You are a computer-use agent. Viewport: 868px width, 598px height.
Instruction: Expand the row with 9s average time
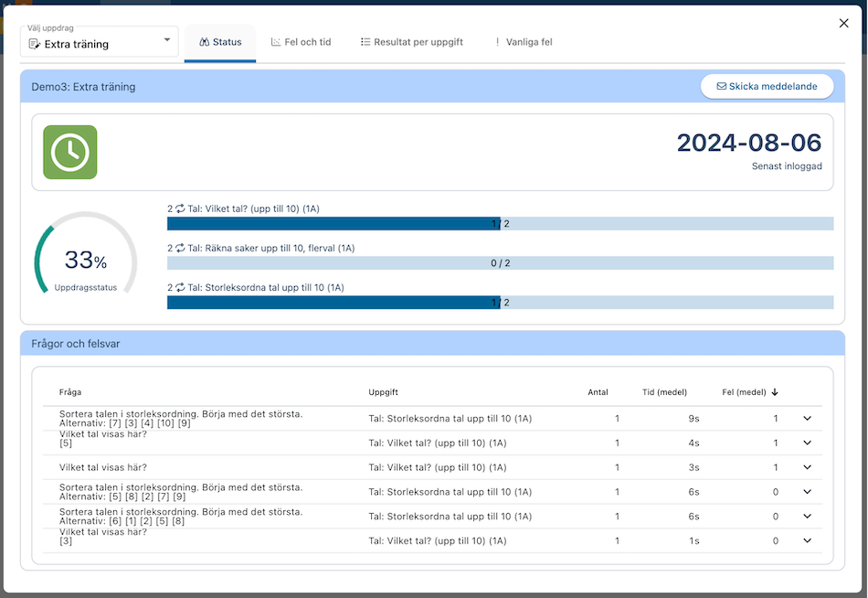point(807,419)
